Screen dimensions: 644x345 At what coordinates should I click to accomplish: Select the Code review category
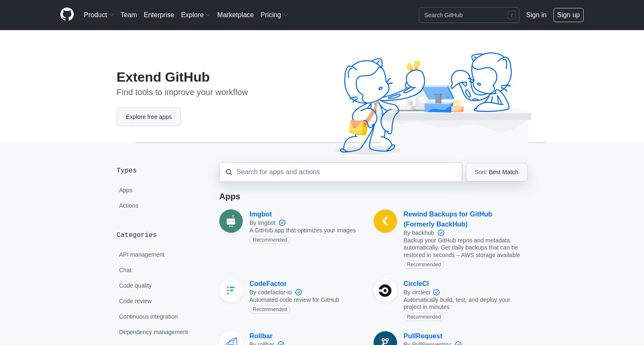135,301
